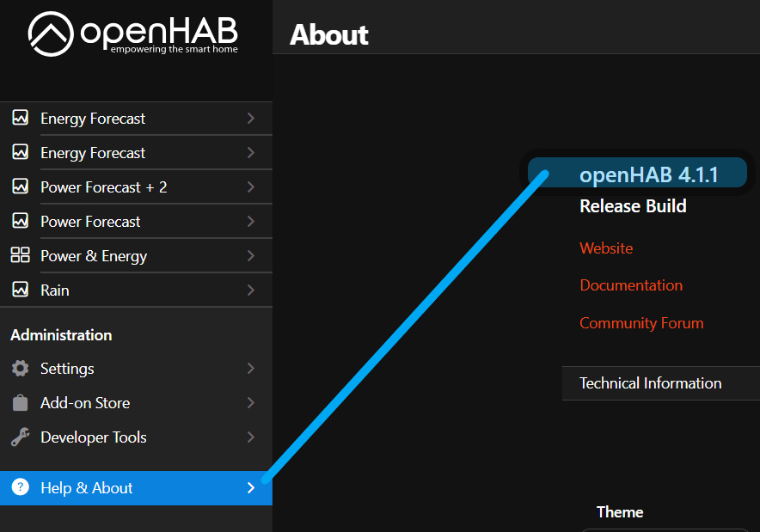
Task: Click the Settings gear icon
Action: [x=20, y=368]
